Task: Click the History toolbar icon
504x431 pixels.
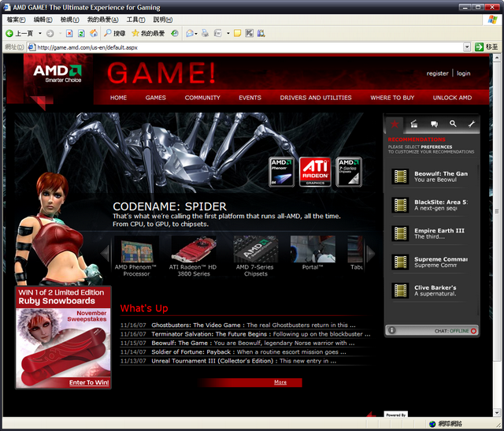Action: pyautogui.click(x=175, y=33)
